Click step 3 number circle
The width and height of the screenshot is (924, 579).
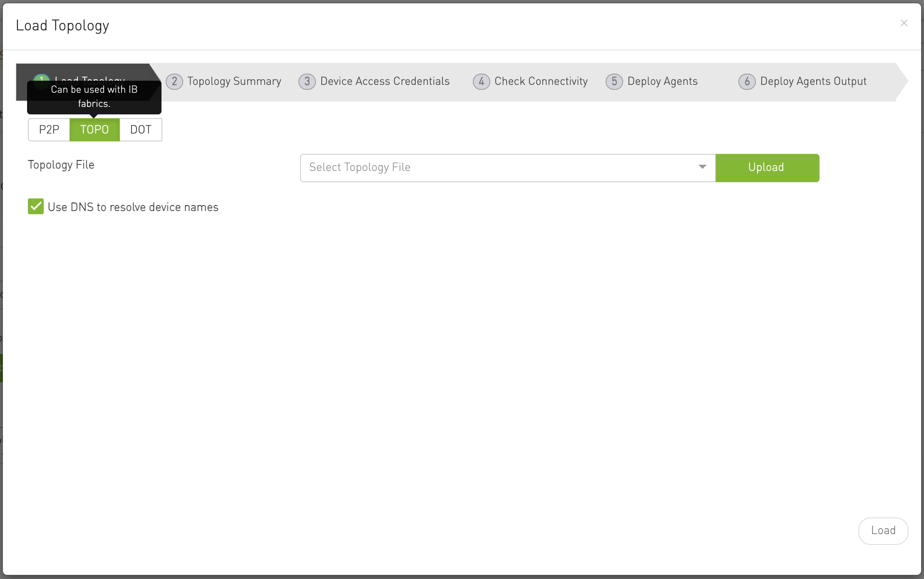pos(307,82)
